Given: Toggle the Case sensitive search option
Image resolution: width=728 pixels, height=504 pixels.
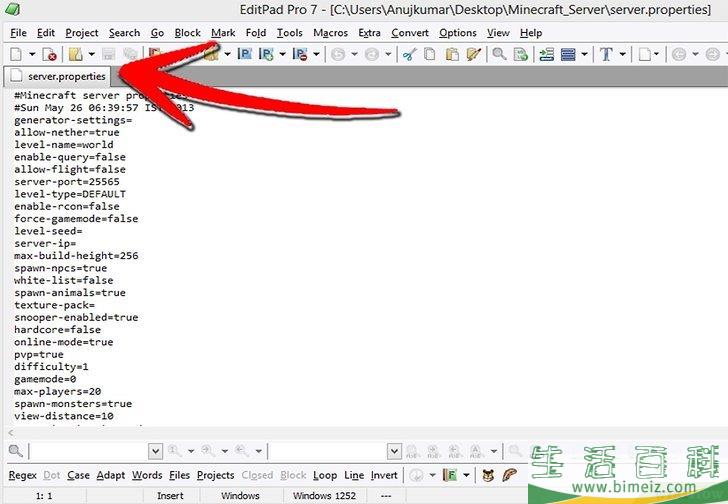Looking at the screenshot, I should point(78,475).
